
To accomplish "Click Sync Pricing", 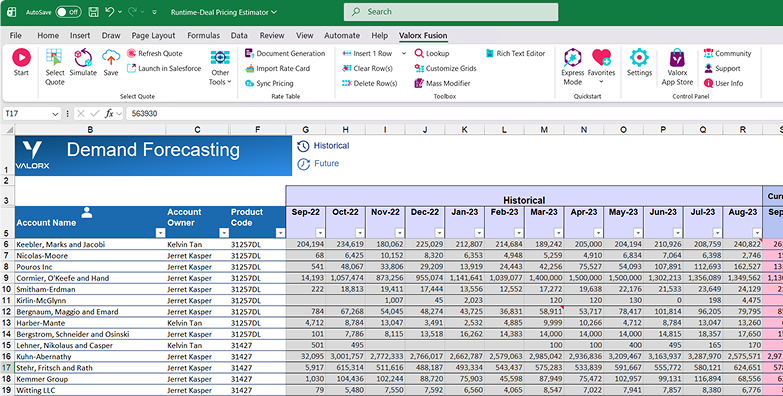I will coord(269,83).
